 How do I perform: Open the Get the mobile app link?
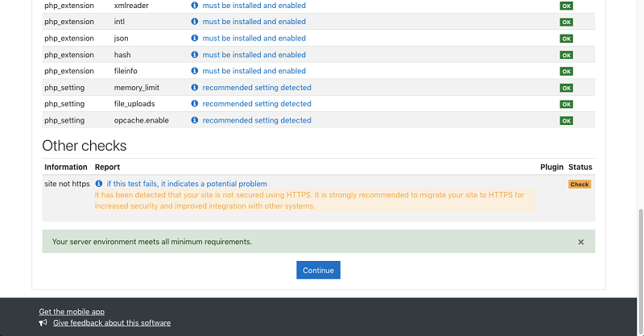(72, 312)
